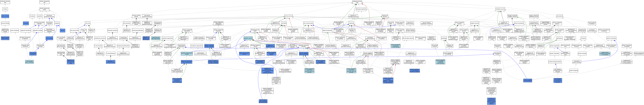Select the 'metabolic process' node
This screenshot has height=105, width=644.
pos(500,9)
